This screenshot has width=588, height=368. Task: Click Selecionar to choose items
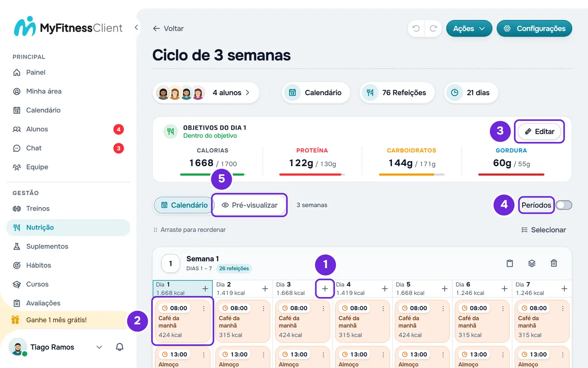(x=544, y=230)
